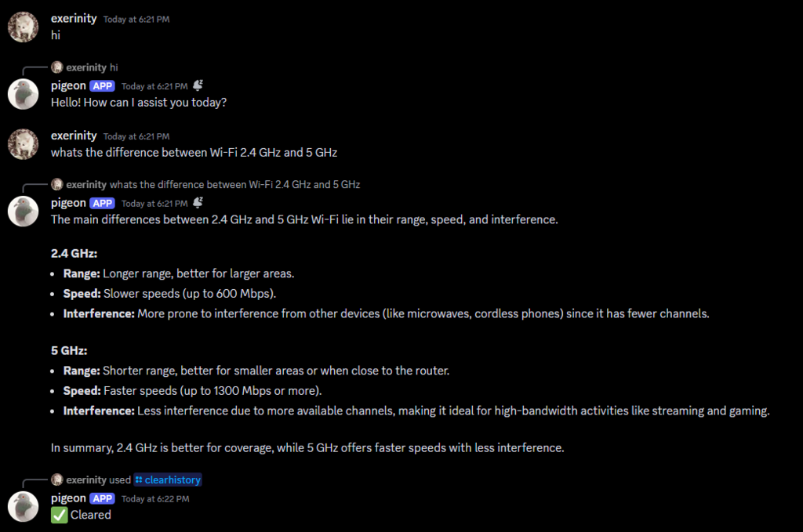The height and width of the screenshot is (532, 803).
Task: Click pigeon's avatar beside the Hello reply
Action: pos(23,94)
